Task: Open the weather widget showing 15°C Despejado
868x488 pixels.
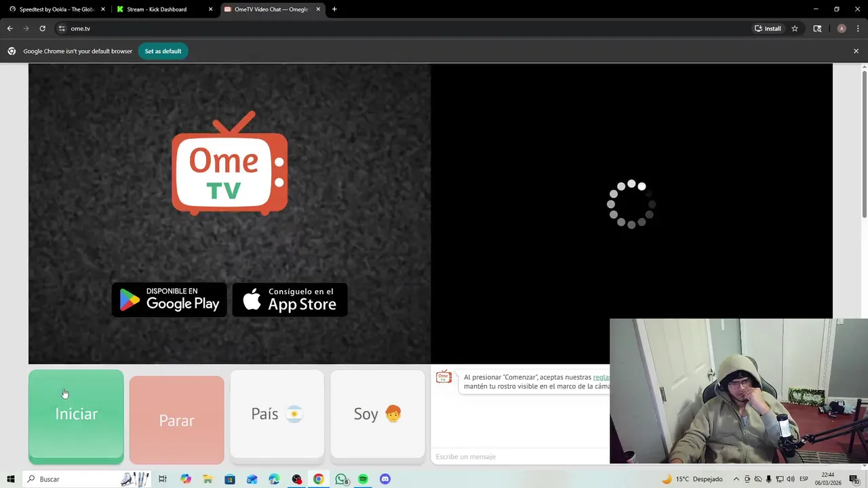Action: [692, 479]
